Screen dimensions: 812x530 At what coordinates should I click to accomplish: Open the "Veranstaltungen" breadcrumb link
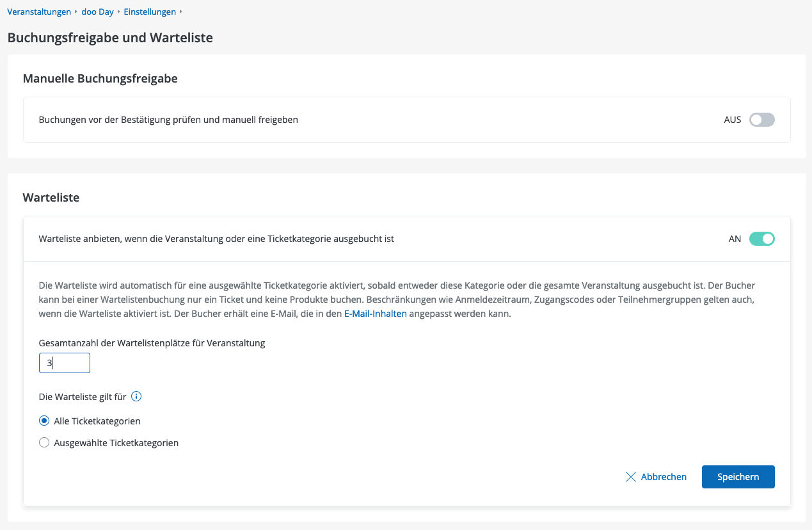coord(39,12)
